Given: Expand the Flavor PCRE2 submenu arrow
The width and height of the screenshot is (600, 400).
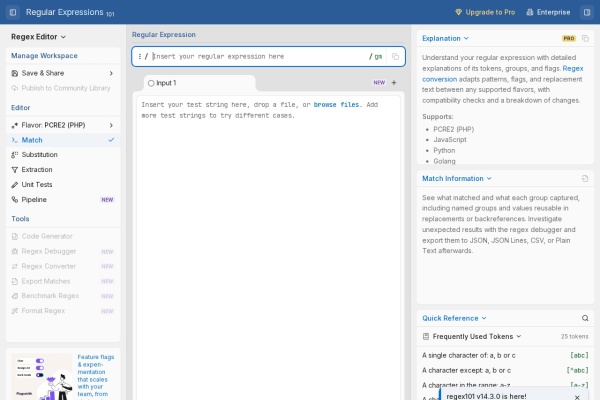Looking at the screenshot, I should click(x=111, y=125).
